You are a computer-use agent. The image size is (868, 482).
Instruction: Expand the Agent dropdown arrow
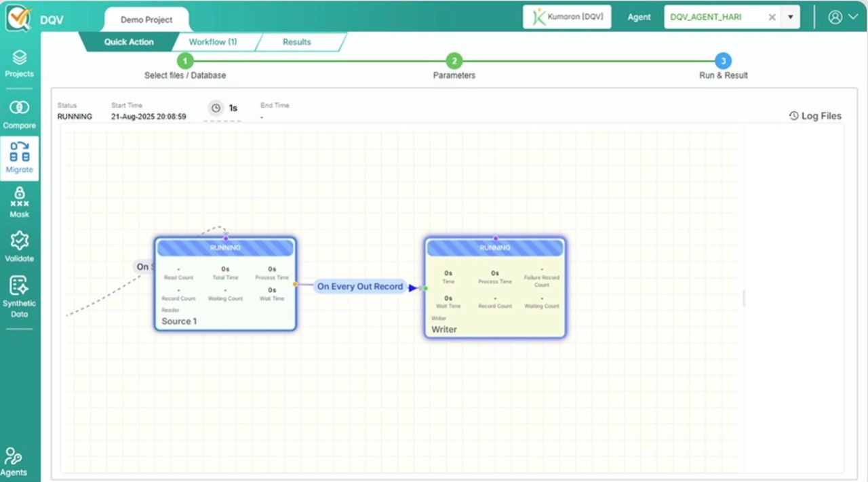click(790, 18)
